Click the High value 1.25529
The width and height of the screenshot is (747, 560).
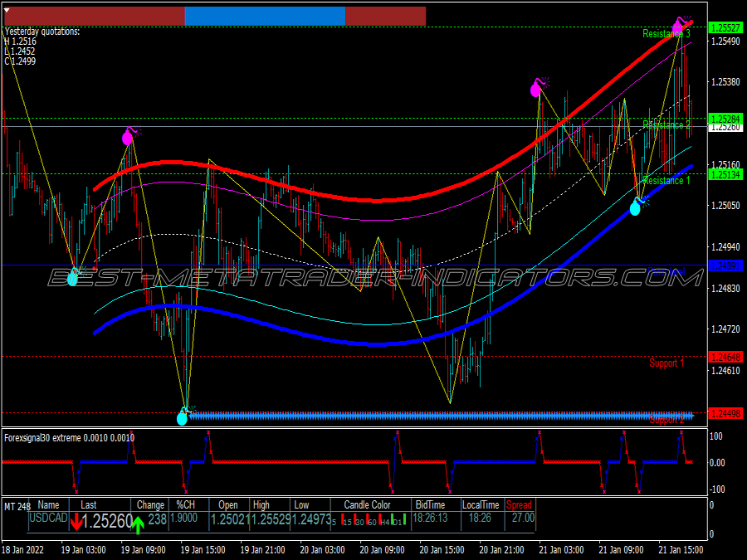[270, 519]
